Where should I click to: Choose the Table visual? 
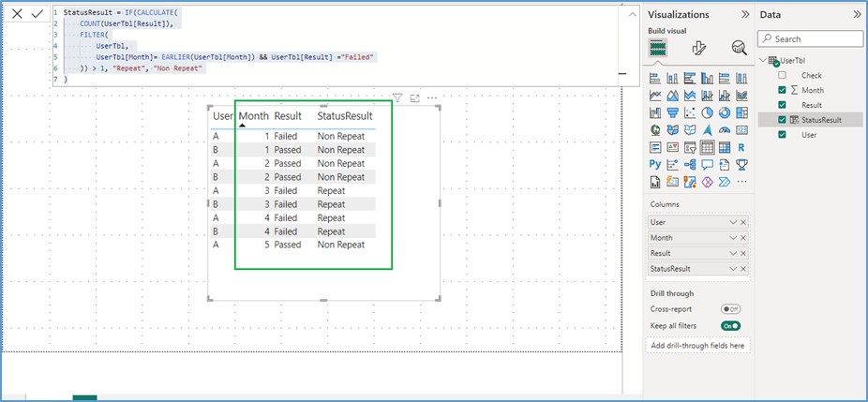[x=707, y=147]
